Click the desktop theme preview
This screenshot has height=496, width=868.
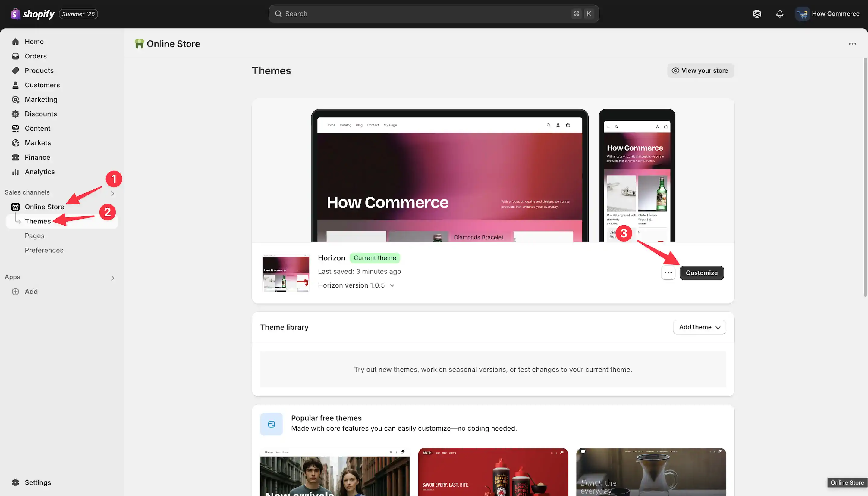(450, 176)
